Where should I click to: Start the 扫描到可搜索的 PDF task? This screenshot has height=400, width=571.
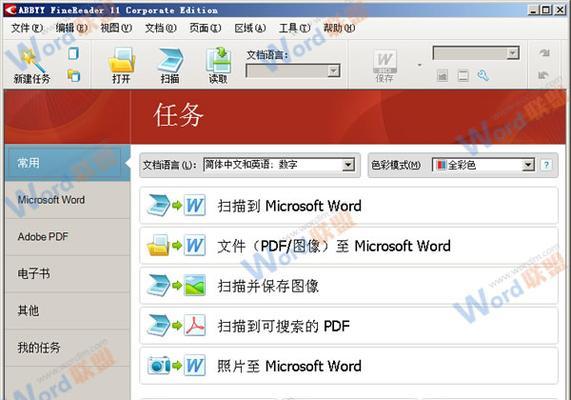click(348, 326)
